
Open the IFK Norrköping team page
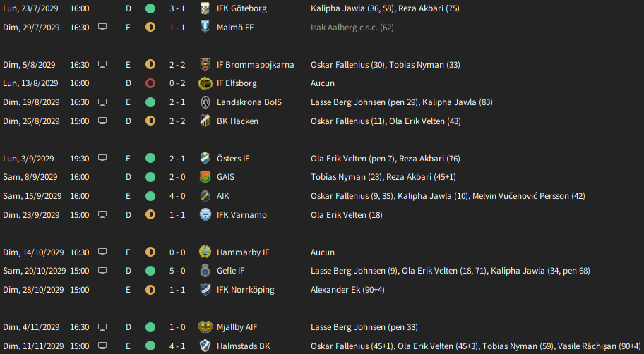pos(245,290)
